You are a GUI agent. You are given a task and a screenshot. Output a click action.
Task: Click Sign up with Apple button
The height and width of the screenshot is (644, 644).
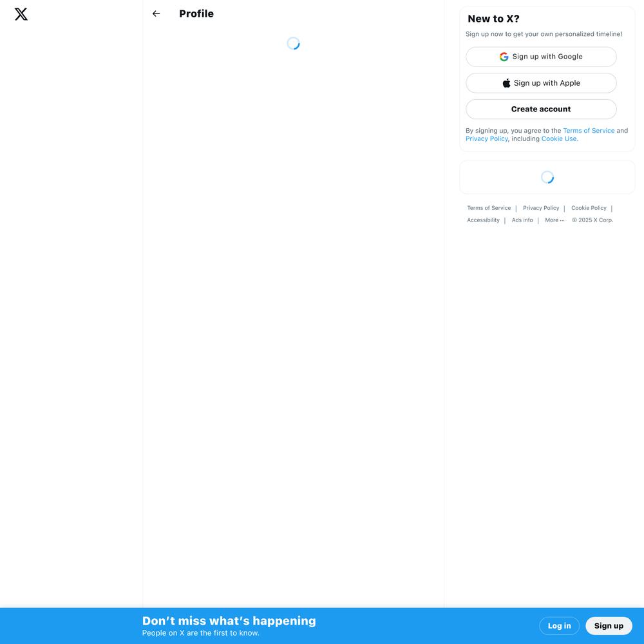click(541, 83)
